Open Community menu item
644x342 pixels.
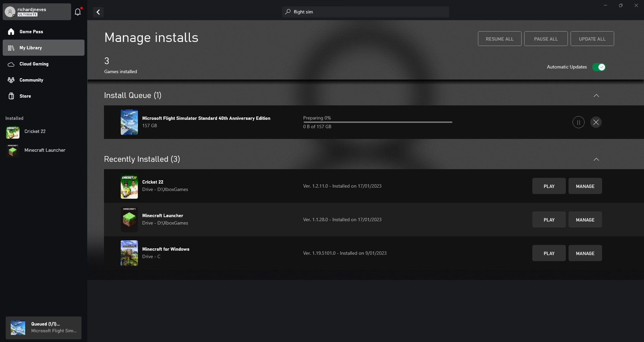44,80
